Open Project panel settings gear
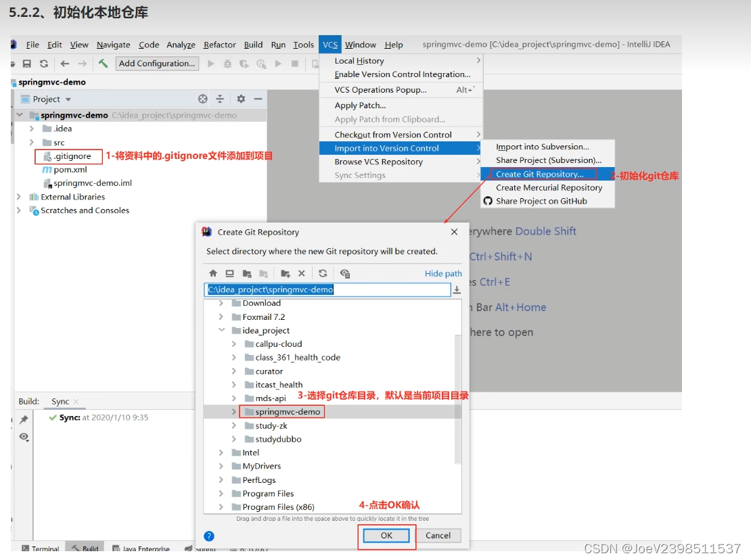The height and width of the screenshot is (560, 751). 241,99
